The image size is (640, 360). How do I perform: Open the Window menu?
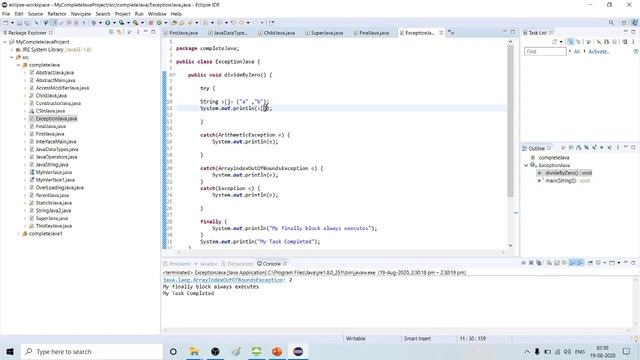157,14
